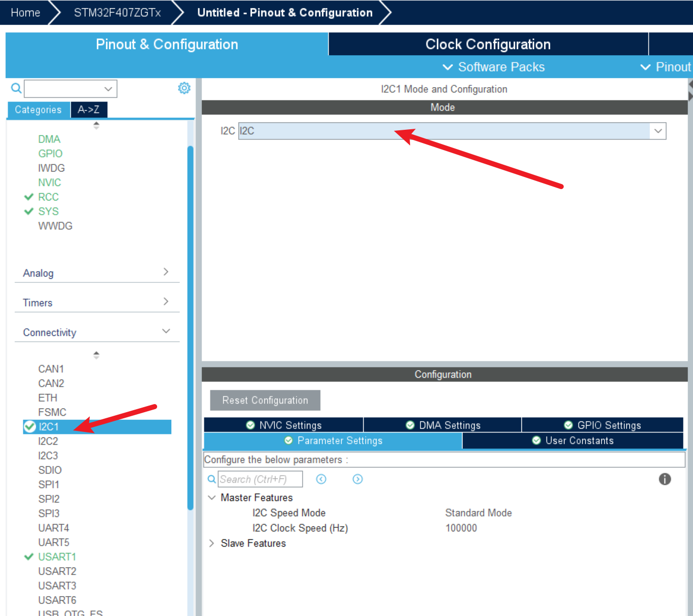This screenshot has height=616, width=693.
Task: Click the I2C Clock Speed (Hz) label
Action: (300, 528)
